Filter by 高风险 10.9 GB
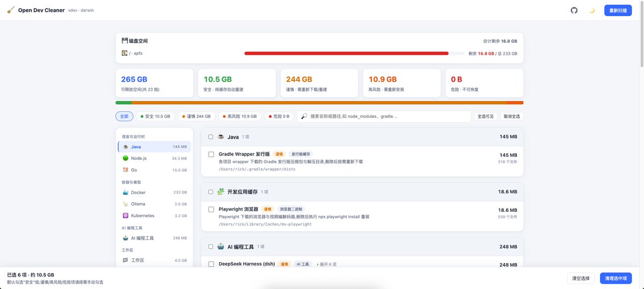The height and width of the screenshot is (289, 644). coord(240,116)
